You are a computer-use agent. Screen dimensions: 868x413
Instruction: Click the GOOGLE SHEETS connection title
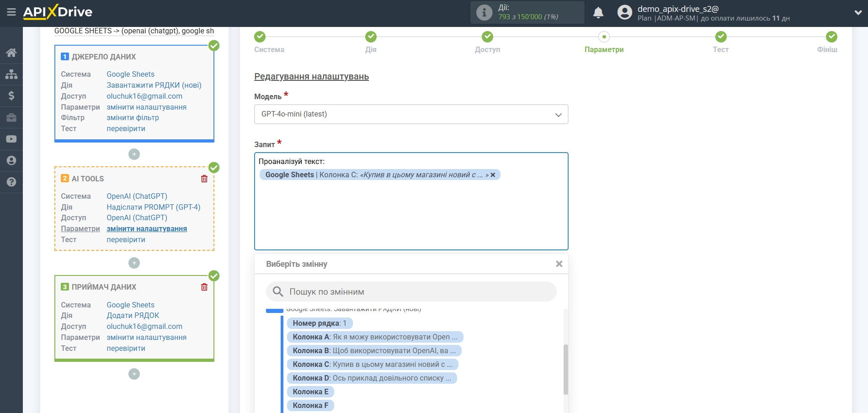[x=134, y=31]
